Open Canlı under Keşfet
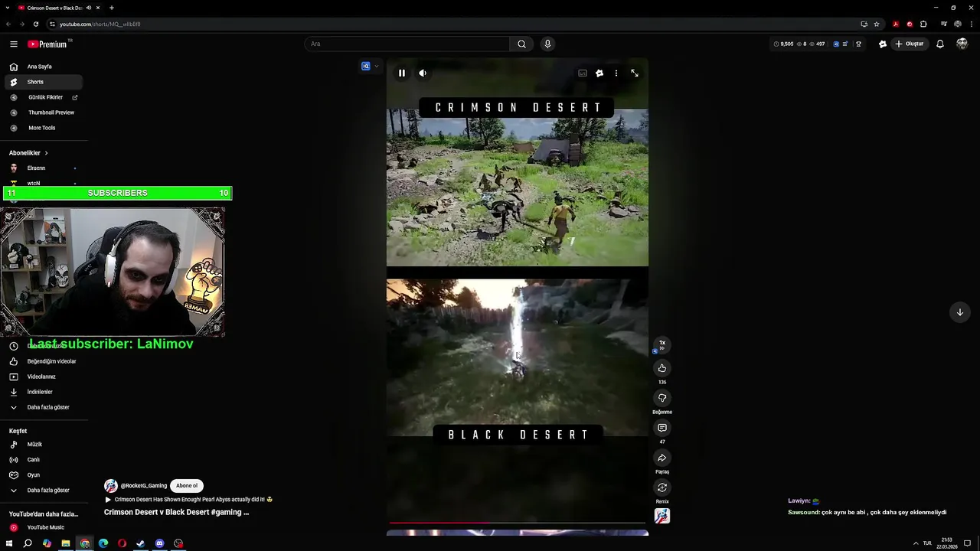The image size is (980, 551). (x=44, y=459)
